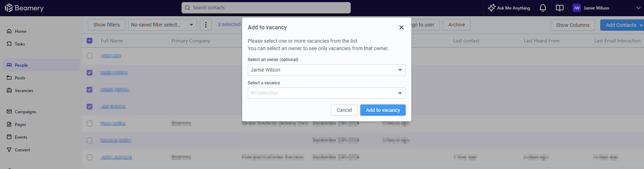This screenshot has width=644, height=169.
Task: Toggle the select-all checkbox in header
Action: tap(90, 41)
